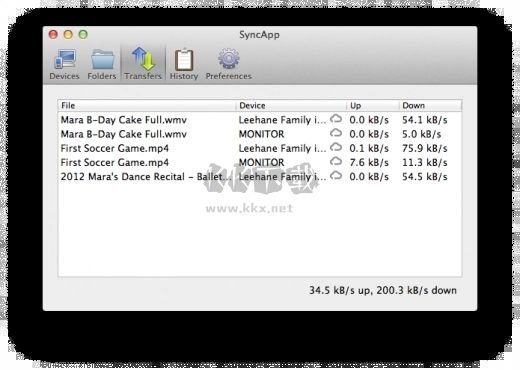Click Leehane Family device in 75.9 kB/s row
Viewport: 520px width, 370px height.
tap(283, 148)
